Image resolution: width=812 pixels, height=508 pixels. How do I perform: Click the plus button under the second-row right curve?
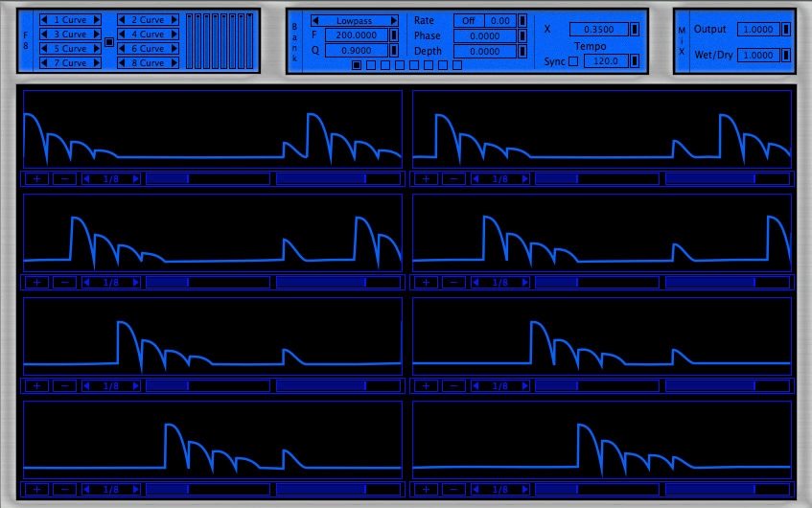pos(427,283)
